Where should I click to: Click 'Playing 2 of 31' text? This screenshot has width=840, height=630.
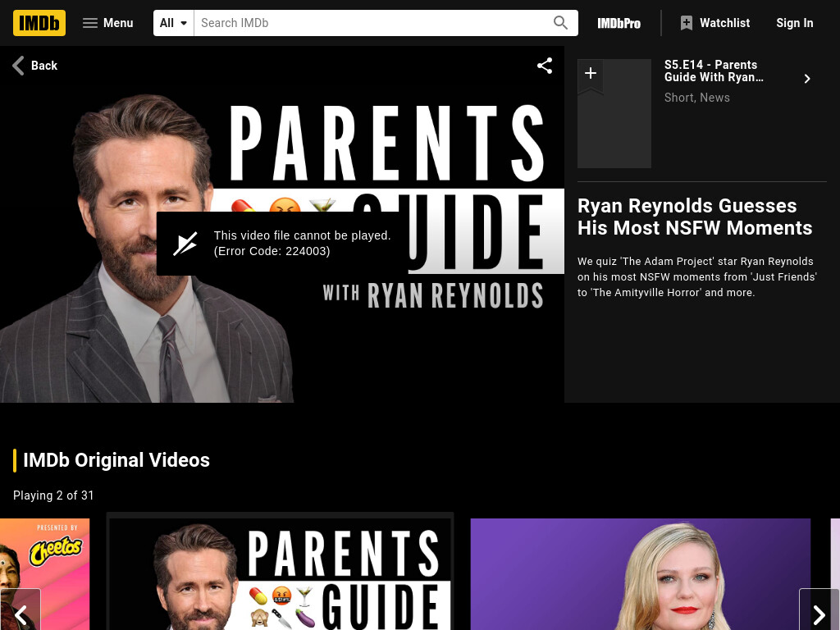pyautogui.click(x=53, y=495)
